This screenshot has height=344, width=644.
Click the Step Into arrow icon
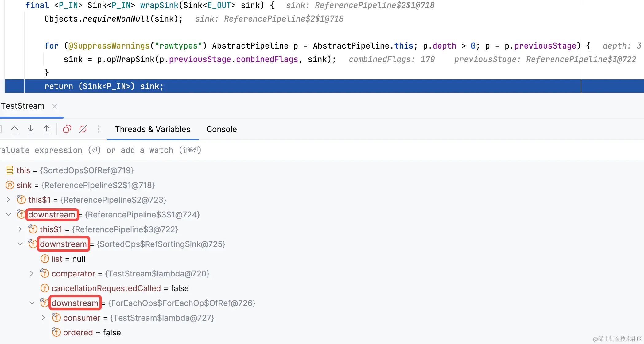[31, 129]
